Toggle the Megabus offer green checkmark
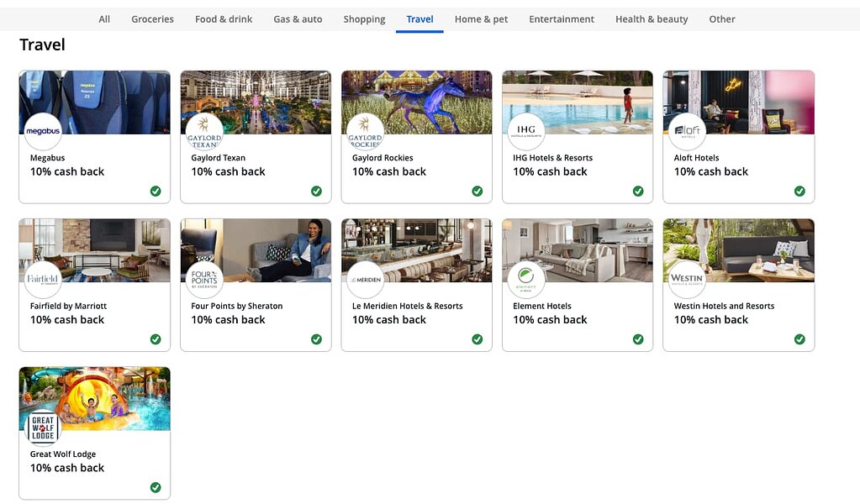Viewport: 860px width, 504px height. click(x=156, y=192)
